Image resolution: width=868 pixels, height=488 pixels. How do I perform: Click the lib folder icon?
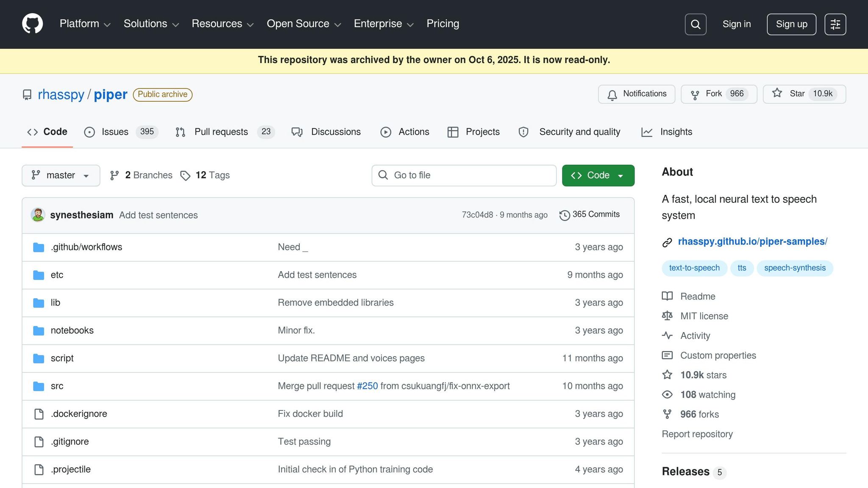tap(39, 303)
